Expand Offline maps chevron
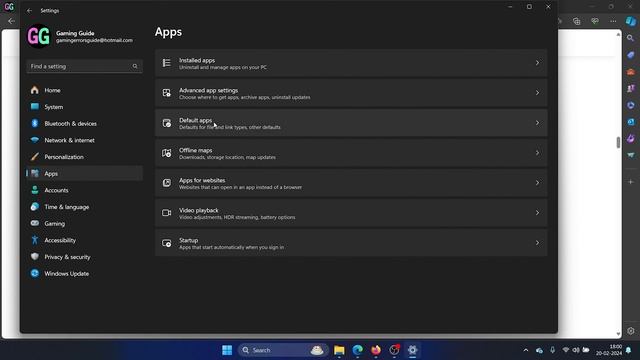The height and width of the screenshot is (360, 640). click(537, 153)
